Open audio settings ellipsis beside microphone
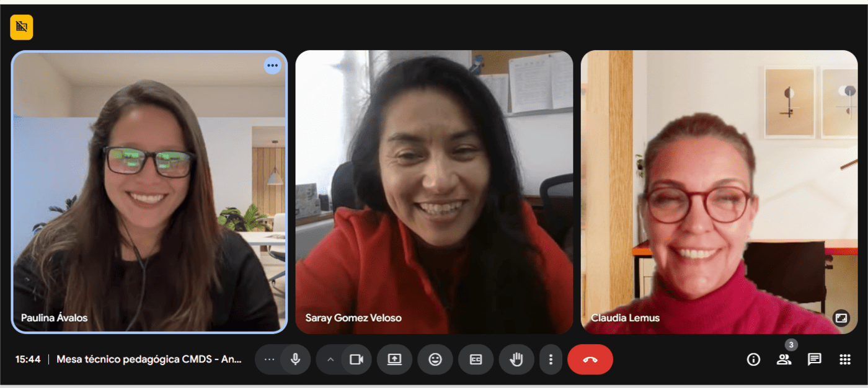The width and height of the screenshot is (868, 388). tap(269, 359)
